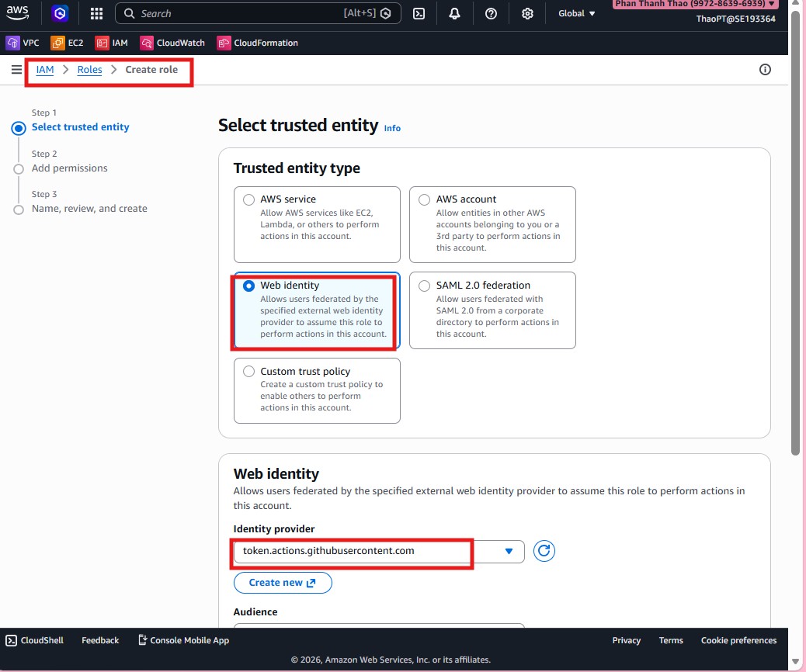806x672 pixels.
Task: Click the Create new identity provider button
Action: 283,583
